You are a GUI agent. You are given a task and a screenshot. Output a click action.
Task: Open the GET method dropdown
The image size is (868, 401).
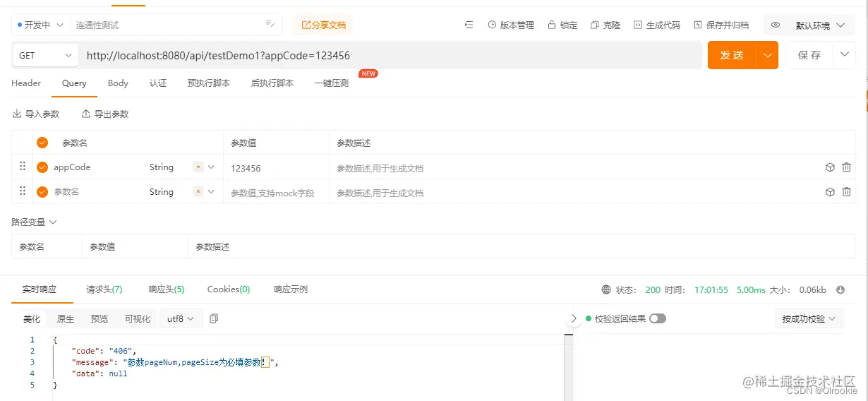pyautogui.click(x=46, y=55)
